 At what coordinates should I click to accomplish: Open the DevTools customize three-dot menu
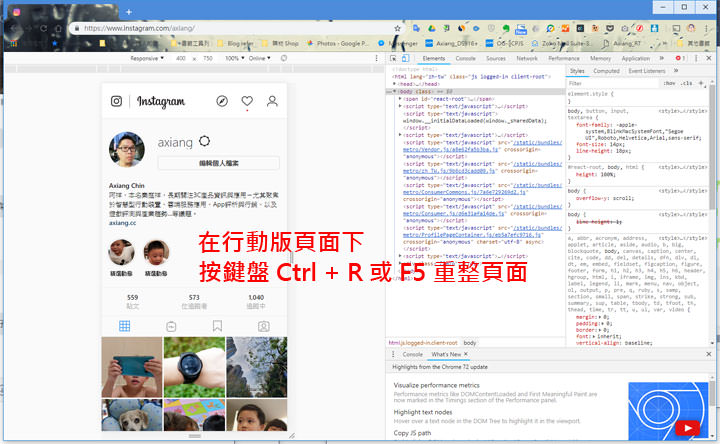[696, 58]
